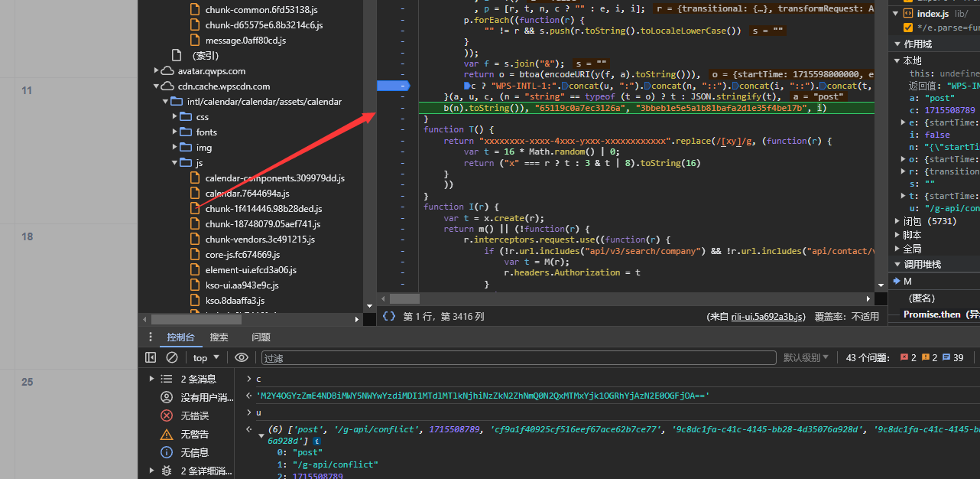Open the live expression eye icon
The width and height of the screenshot is (980, 479).
pyautogui.click(x=242, y=357)
